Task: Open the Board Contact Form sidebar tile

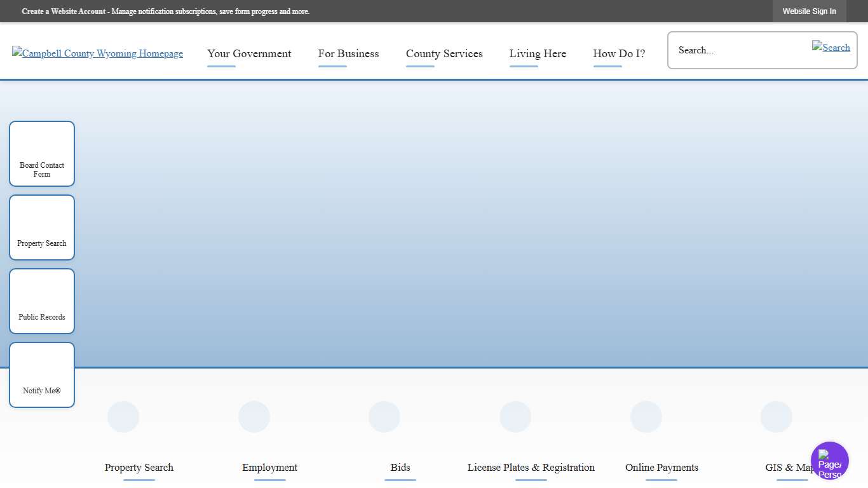Action: click(42, 154)
